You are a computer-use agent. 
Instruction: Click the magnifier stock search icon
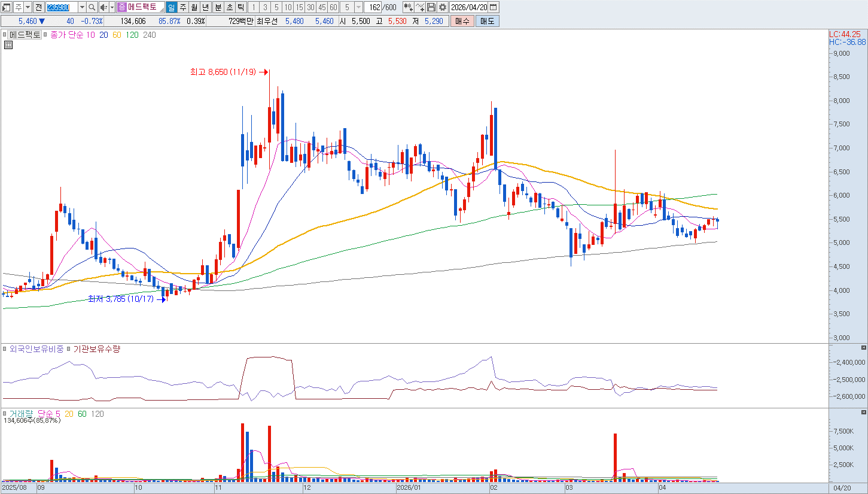[92, 7]
